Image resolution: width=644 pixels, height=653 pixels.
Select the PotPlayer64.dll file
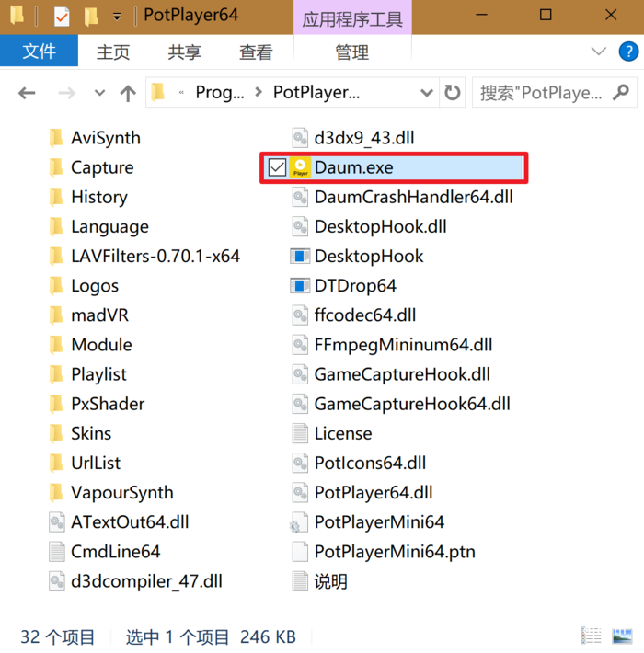362,493
